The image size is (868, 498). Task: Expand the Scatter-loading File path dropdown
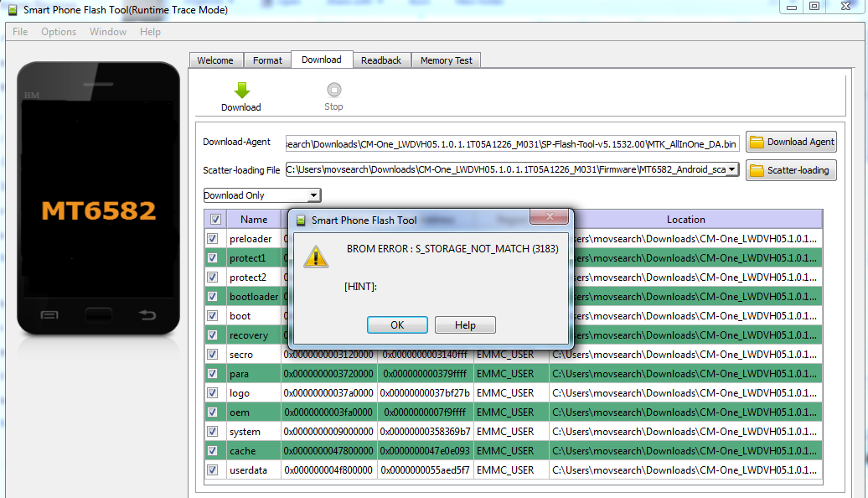click(731, 169)
